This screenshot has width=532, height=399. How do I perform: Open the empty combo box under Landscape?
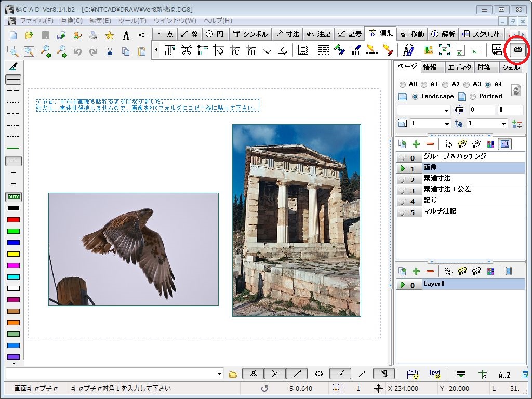pyautogui.click(x=424, y=110)
